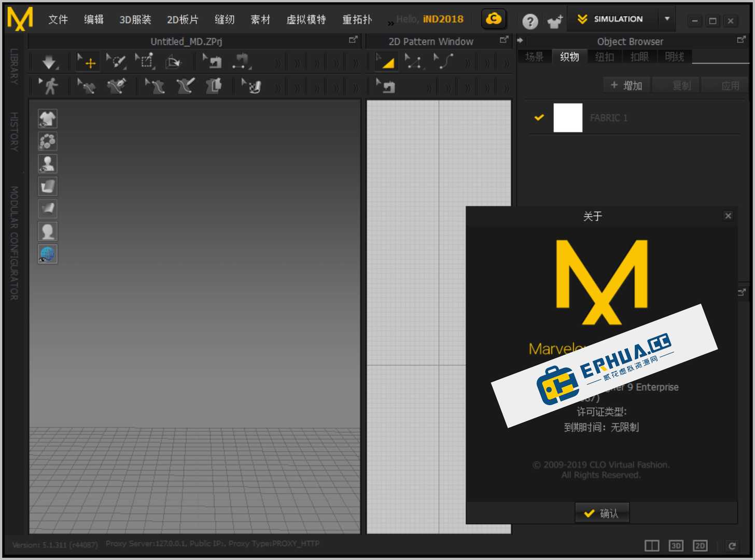The width and height of the screenshot is (755, 560).
Task: Click the FABRIC 1 white color swatch
Action: tap(568, 118)
